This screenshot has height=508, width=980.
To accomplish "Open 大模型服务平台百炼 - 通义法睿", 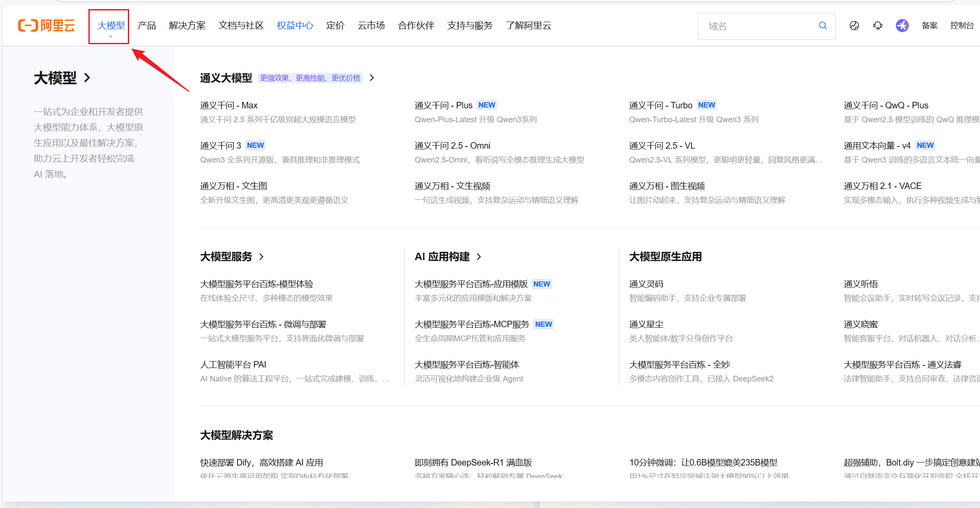I will pyautogui.click(x=902, y=365).
